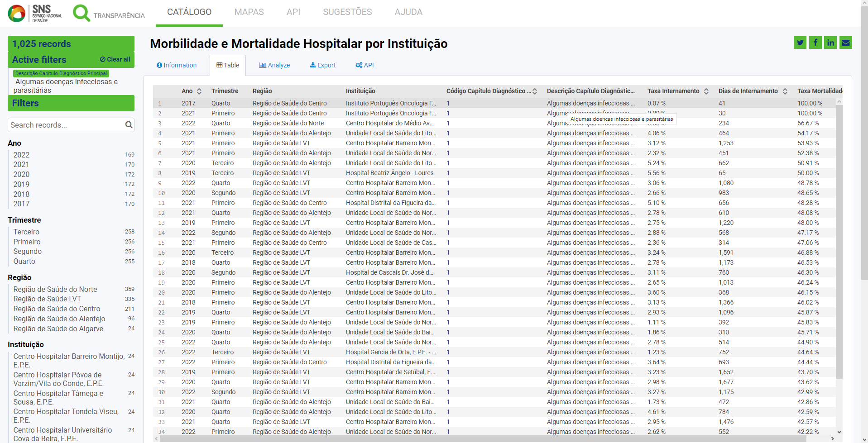Open the Mapas menu
Screen dimensions: 868x443
[249, 12]
